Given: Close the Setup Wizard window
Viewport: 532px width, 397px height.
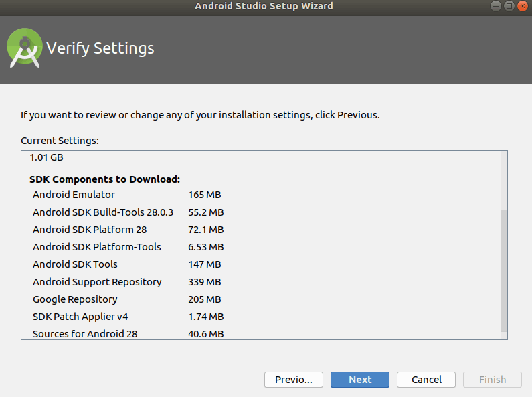Looking at the screenshot, I should click(x=523, y=6).
